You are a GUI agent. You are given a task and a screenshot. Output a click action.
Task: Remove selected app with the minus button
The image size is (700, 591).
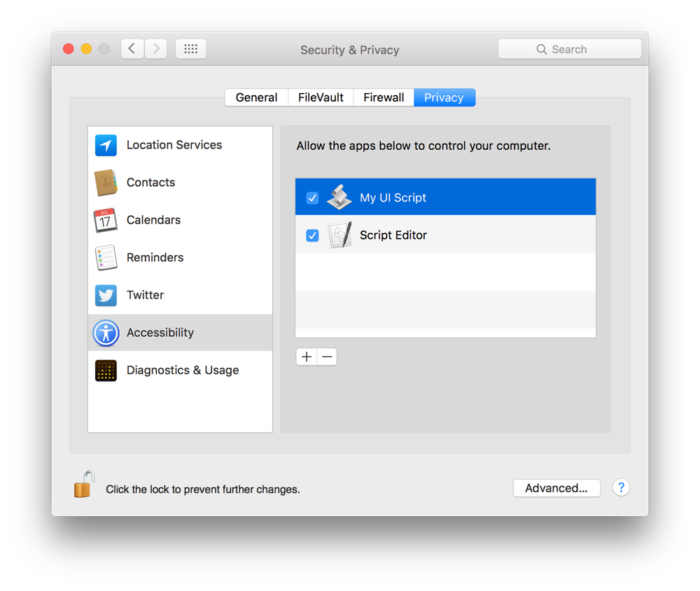327,357
